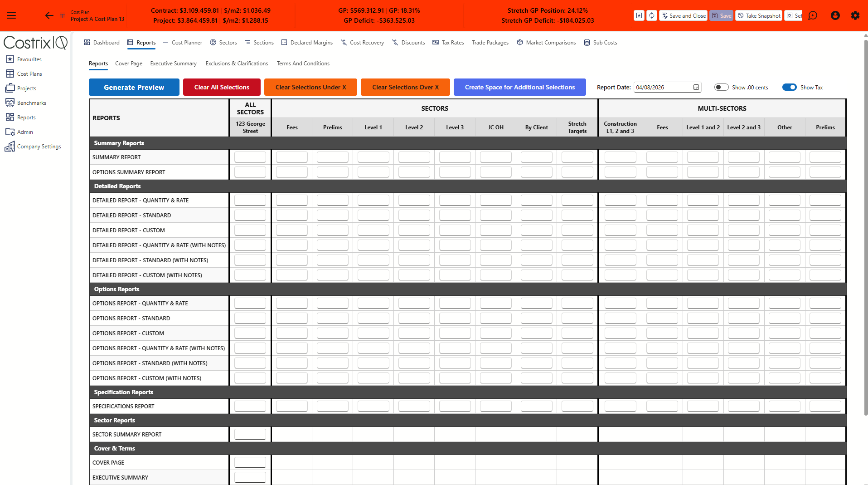868x485 pixels.
Task: Click Clear Selections Over X button
Action: (405, 87)
